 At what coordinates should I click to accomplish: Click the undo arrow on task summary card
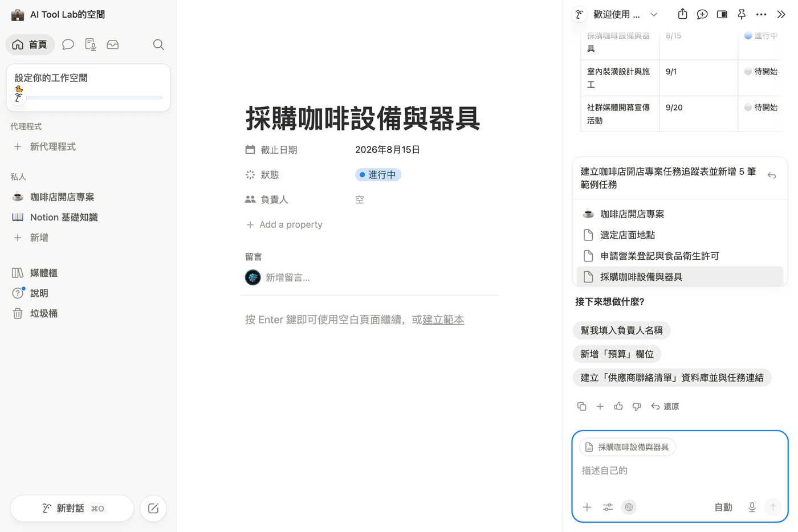point(772,175)
